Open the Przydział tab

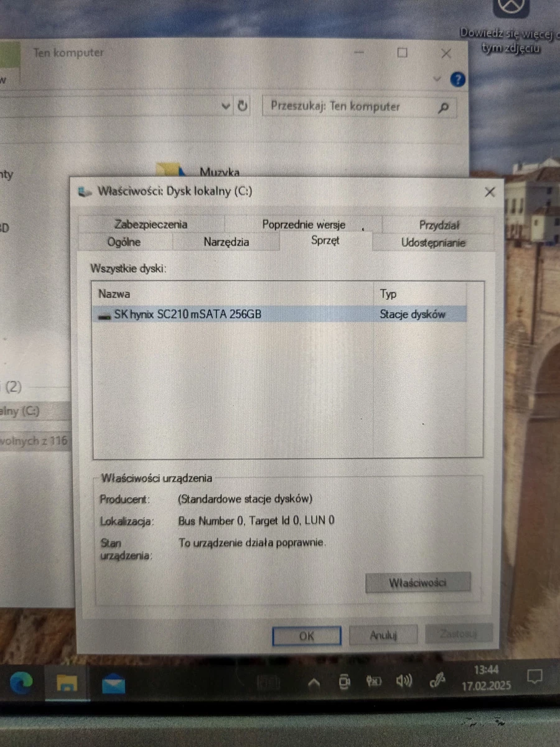pyautogui.click(x=439, y=225)
